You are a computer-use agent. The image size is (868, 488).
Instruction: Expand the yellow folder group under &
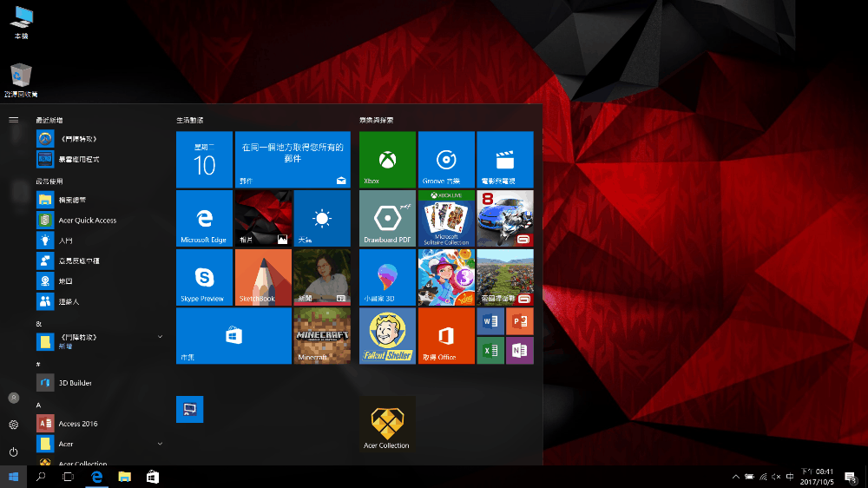100,341
